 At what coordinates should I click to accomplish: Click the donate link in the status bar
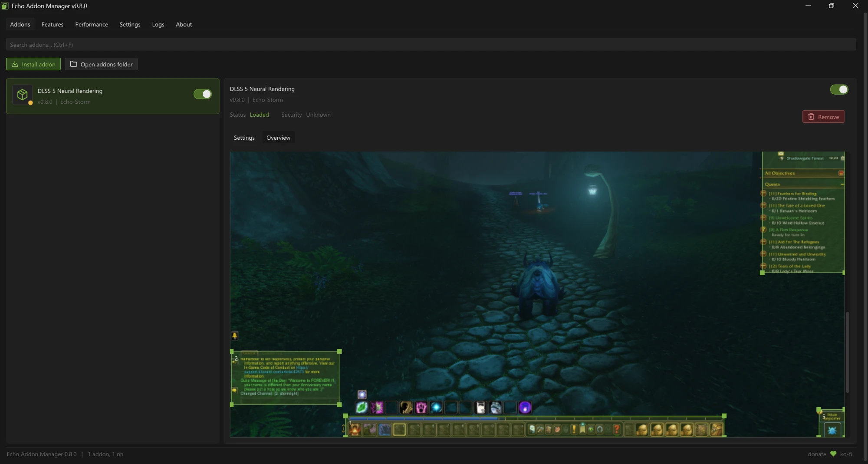817,454
